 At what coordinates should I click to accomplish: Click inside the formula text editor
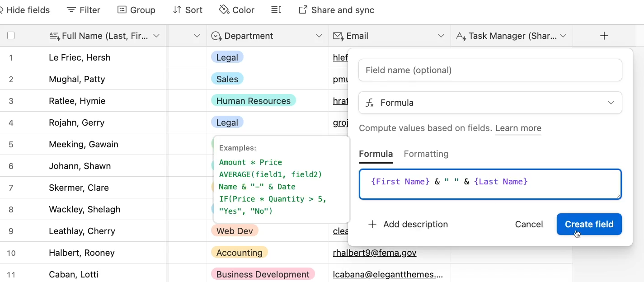(x=490, y=184)
